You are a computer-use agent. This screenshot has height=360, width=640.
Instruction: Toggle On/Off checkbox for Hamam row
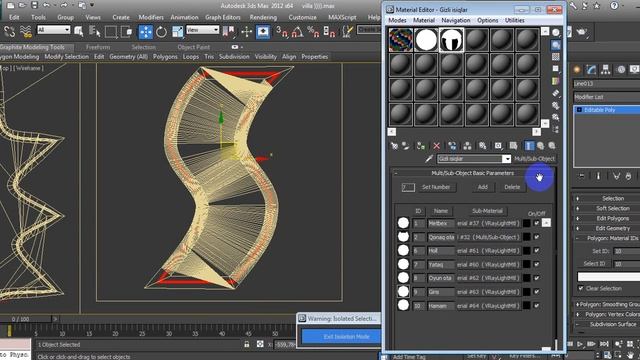coord(537,306)
